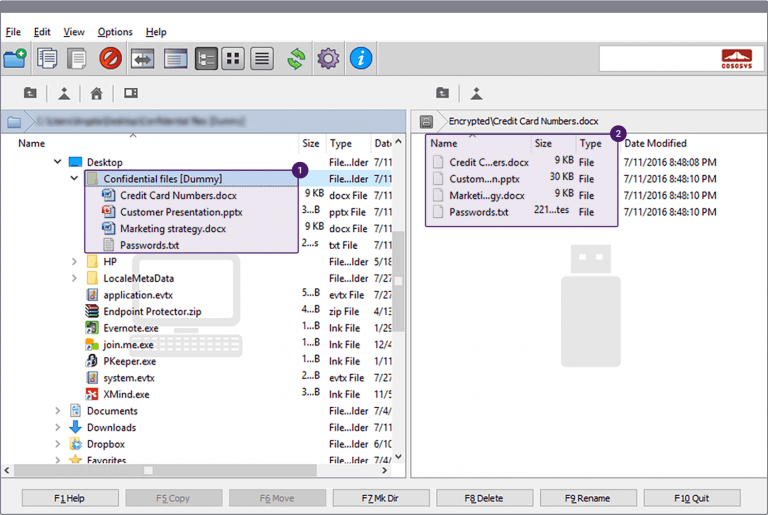Expand the Downloads folder
The width and height of the screenshot is (768, 515).
coord(57,427)
